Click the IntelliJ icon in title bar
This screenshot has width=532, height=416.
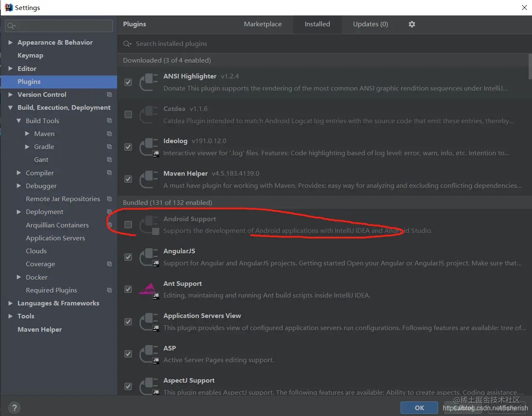click(8, 8)
